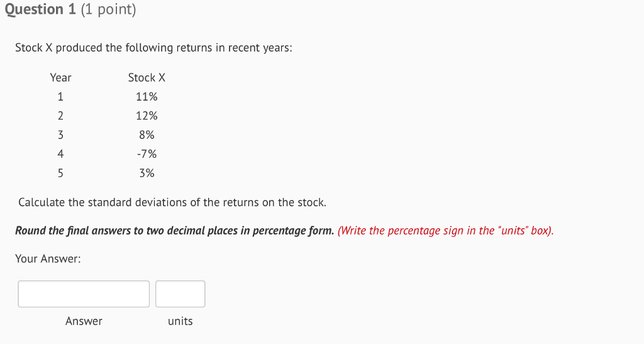Click the year 5 row label
Screen dimensions: 644x344
point(60,173)
